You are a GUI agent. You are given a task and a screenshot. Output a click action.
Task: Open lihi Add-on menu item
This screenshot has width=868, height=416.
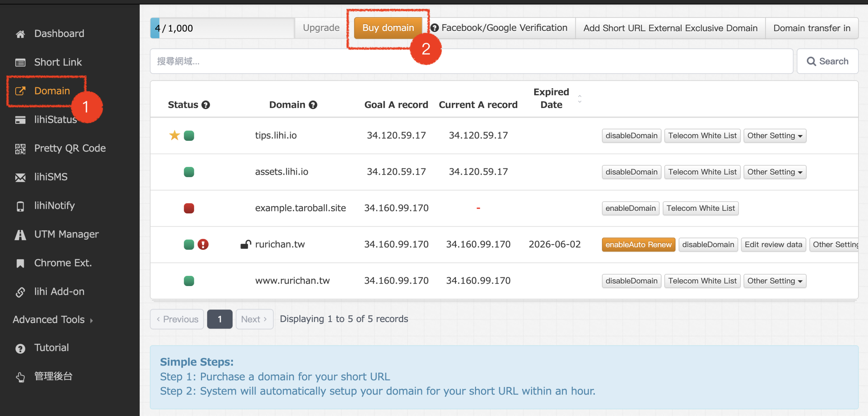click(x=59, y=292)
